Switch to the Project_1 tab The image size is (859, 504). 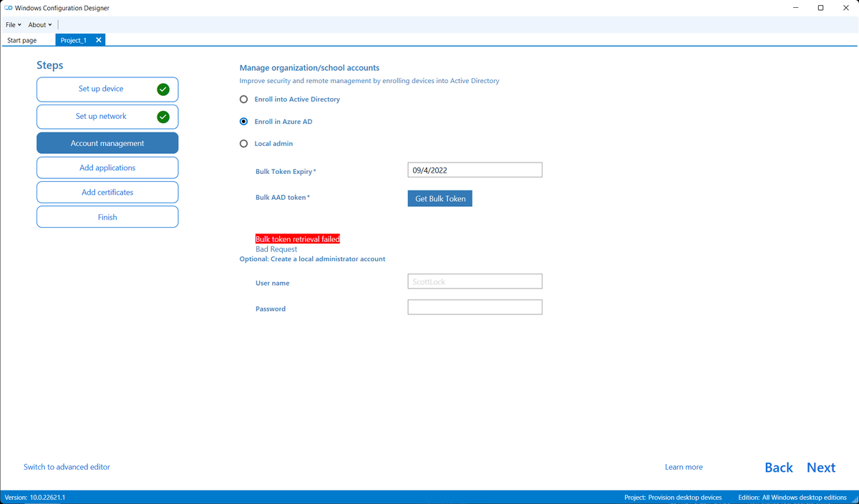(x=74, y=40)
